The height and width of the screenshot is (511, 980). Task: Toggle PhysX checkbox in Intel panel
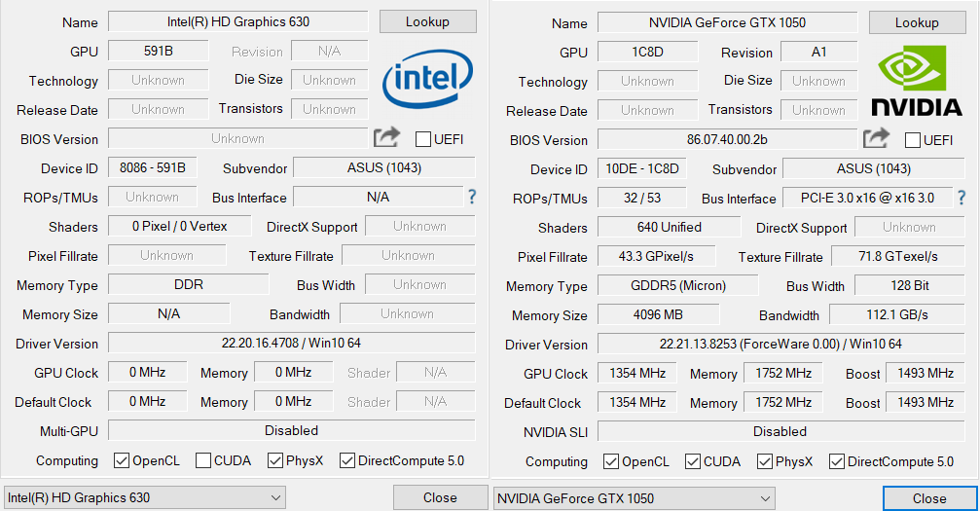[276, 460]
